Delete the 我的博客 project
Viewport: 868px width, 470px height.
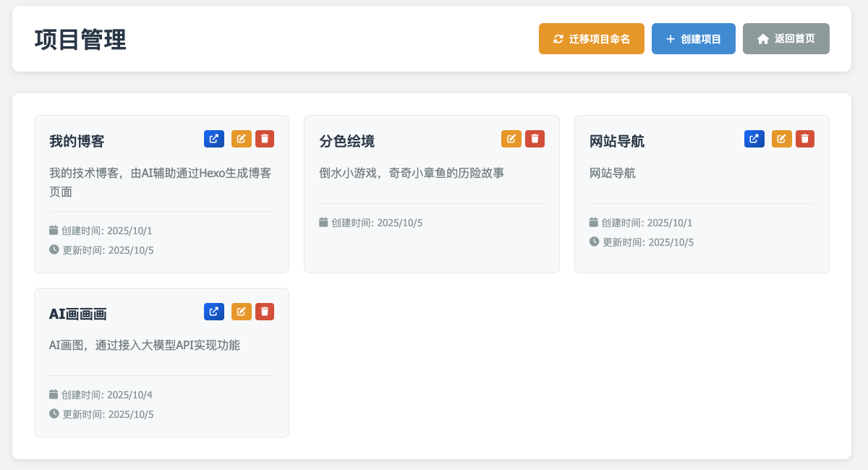click(265, 138)
